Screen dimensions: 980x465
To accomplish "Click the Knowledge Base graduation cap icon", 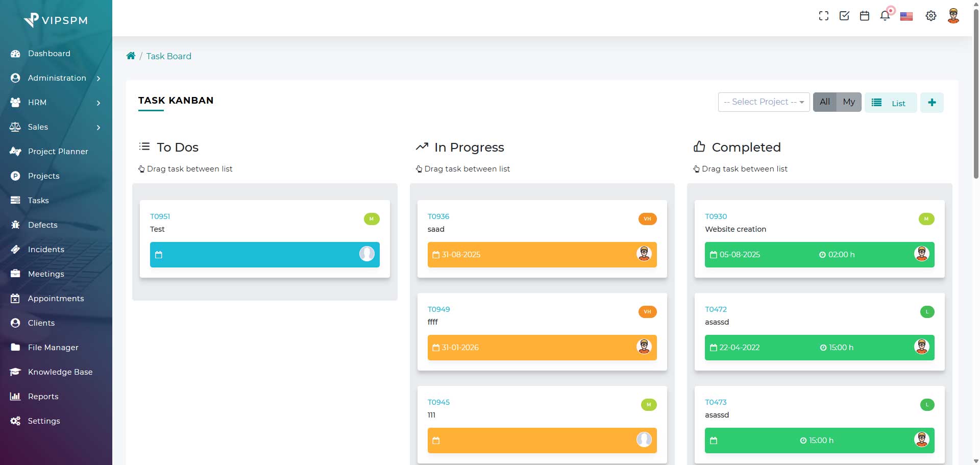I will pos(15,372).
